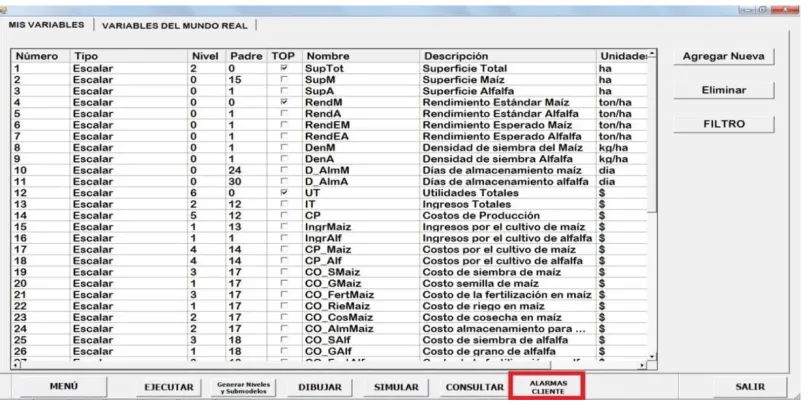Screen dimensions: 808x408
Task: Switch to the MIS VARIABLES tab
Action: pos(46,25)
